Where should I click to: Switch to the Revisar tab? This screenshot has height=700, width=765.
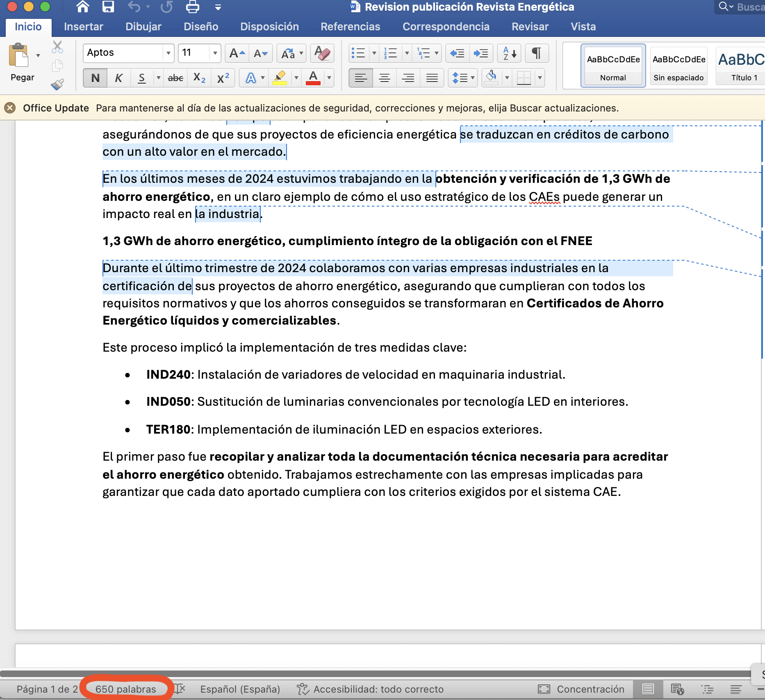click(530, 27)
